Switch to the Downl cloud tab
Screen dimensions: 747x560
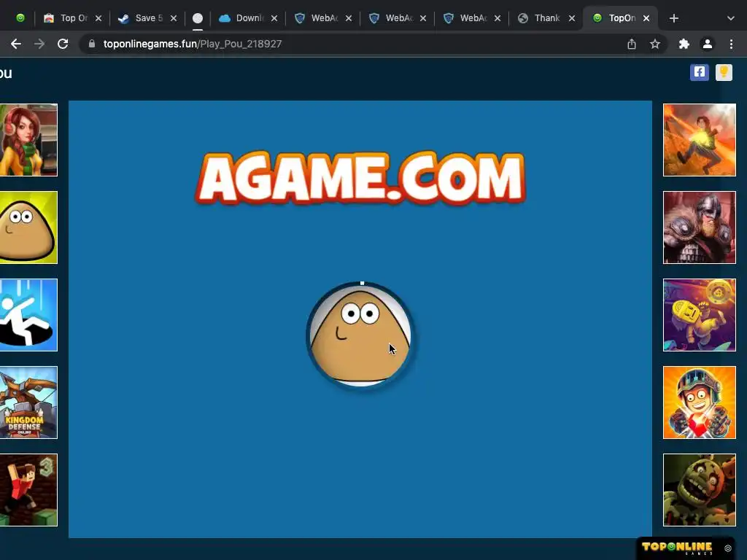coord(248,18)
